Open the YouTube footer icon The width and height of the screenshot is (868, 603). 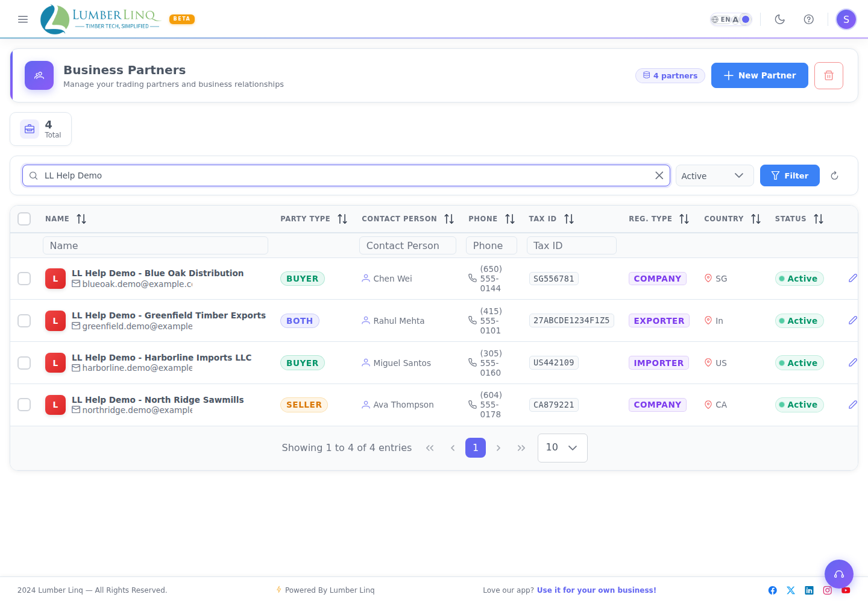click(846, 590)
